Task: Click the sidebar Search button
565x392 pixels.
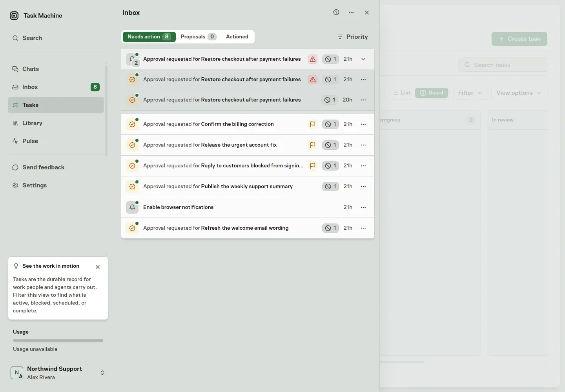Action: click(x=58, y=38)
